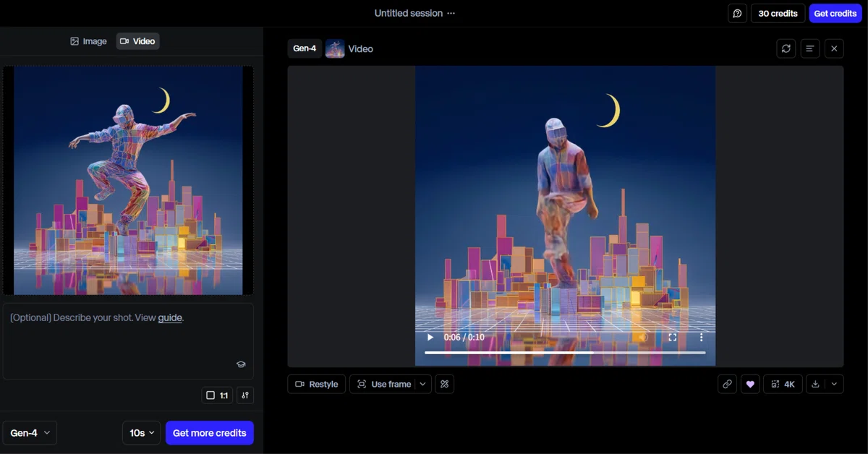Show the generation details list icon
The image size is (868, 454).
[x=810, y=48]
